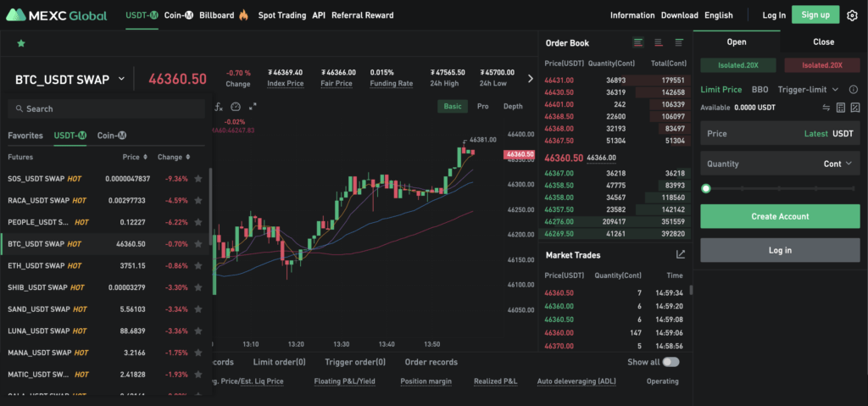This screenshot has width=868, height=406.
Task: Favorite the ETH_USDT SWAP star
Action: (198, 266)
